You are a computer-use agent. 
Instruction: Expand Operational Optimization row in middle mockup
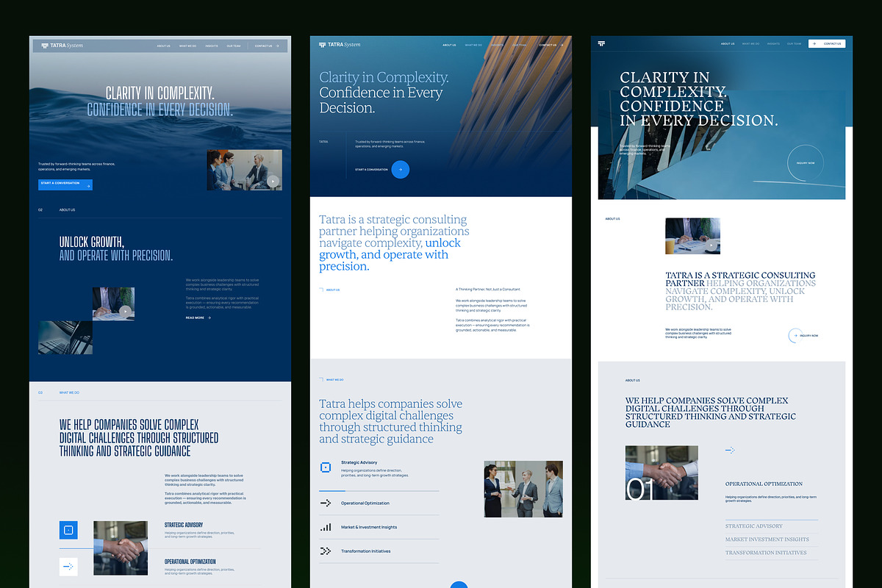click(379, 503)
